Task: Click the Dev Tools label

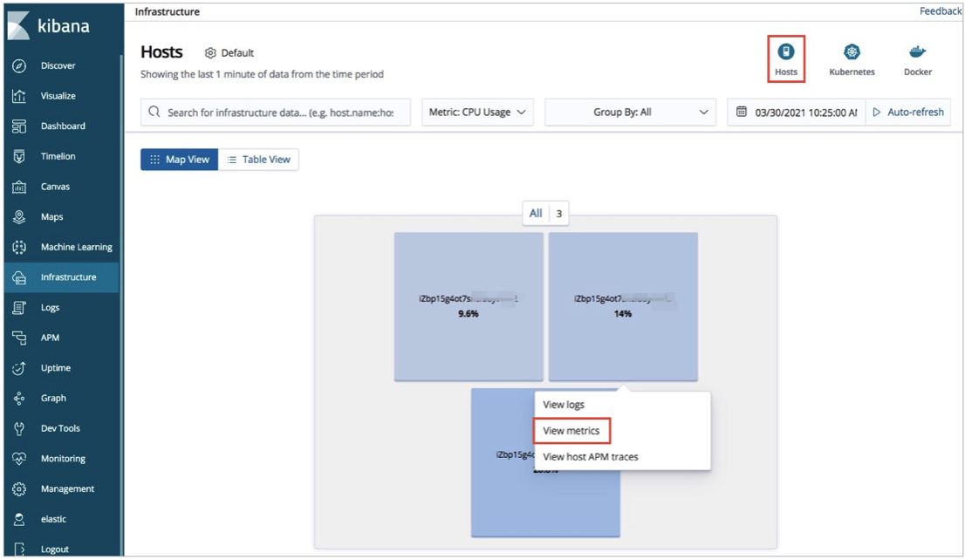Action: pos(60,428)
